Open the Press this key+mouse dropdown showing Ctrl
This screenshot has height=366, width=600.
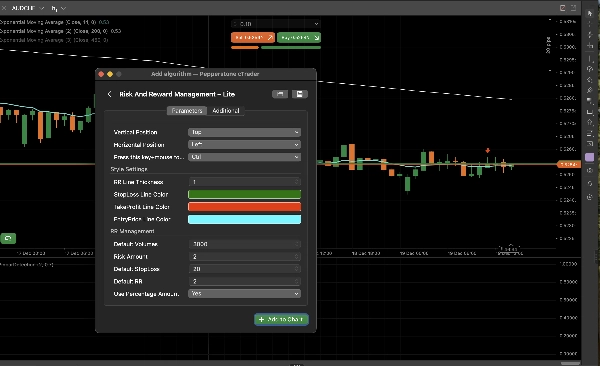[x=244, y=157]
